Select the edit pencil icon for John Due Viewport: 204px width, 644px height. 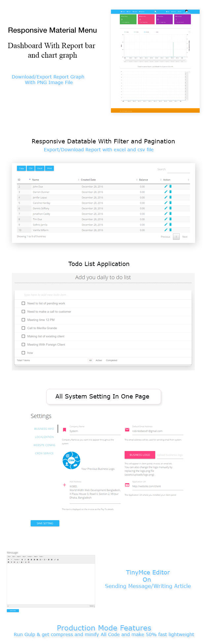click(166, 186)
